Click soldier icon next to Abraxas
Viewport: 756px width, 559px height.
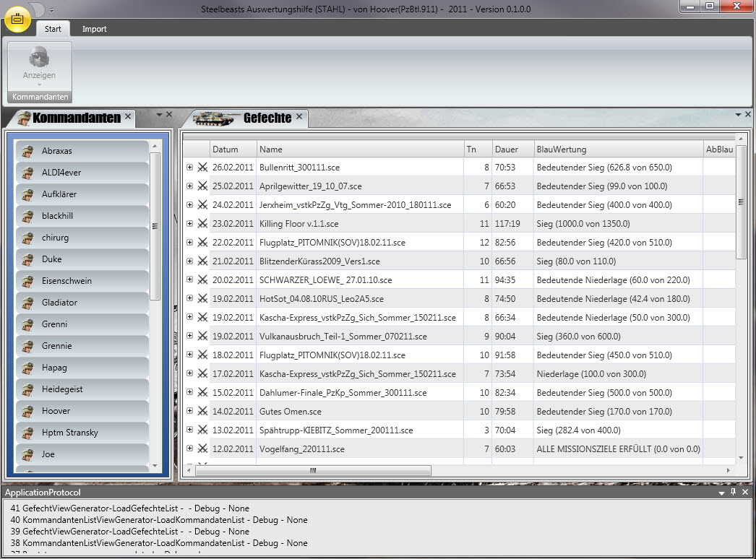(x=28, y=151)
